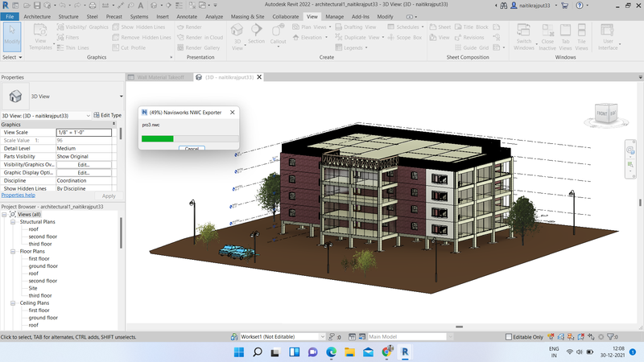The image size is (644, 362).
Task: Open Filters tool in Graphics panel
Action: [x=68, y=37]
